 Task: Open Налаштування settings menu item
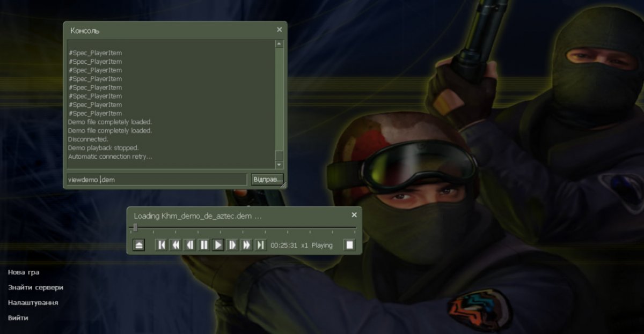pos(33,303)
